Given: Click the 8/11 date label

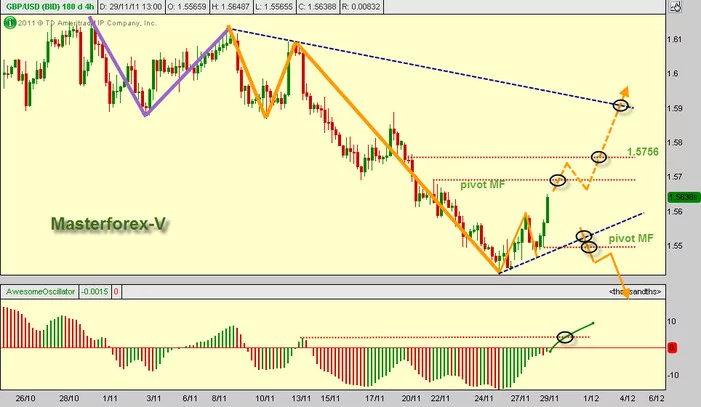Looking at the screenshot, I should 219,398.
